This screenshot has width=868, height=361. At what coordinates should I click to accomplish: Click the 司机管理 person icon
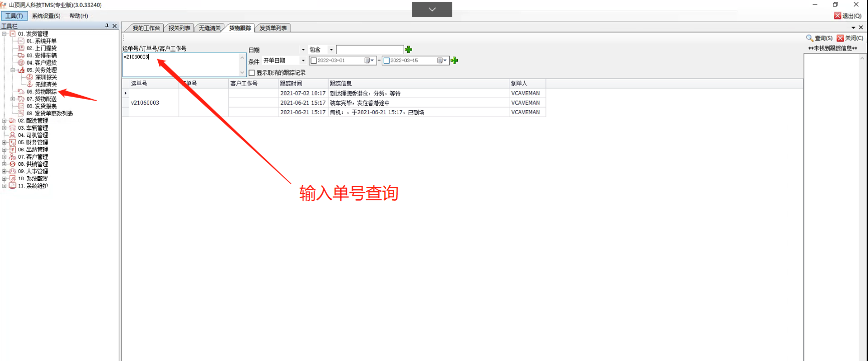13,135
